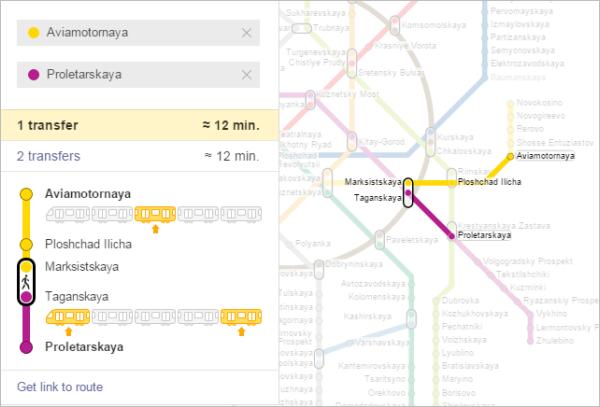Click Marksistskaya station label on map
Viewport: 600px width, 407px height.
point(372,183)
